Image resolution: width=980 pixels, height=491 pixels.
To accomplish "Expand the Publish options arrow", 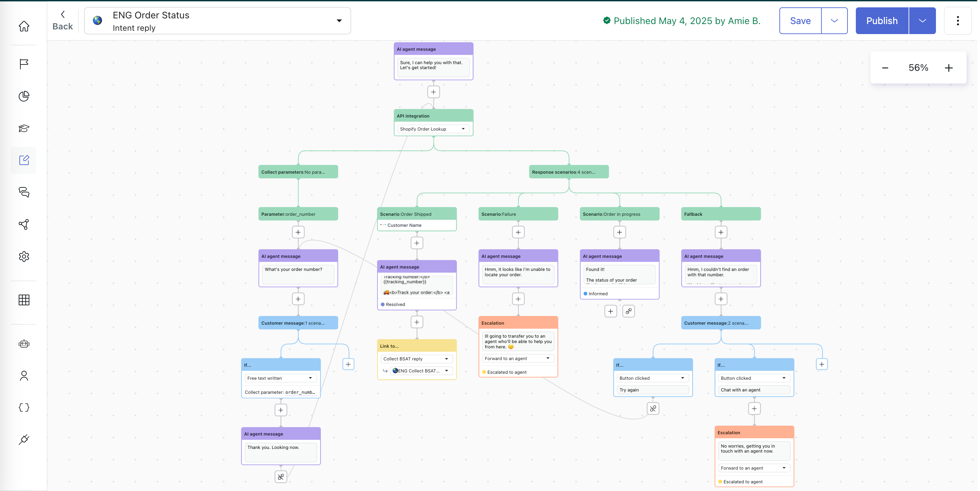I will (922, 21).
